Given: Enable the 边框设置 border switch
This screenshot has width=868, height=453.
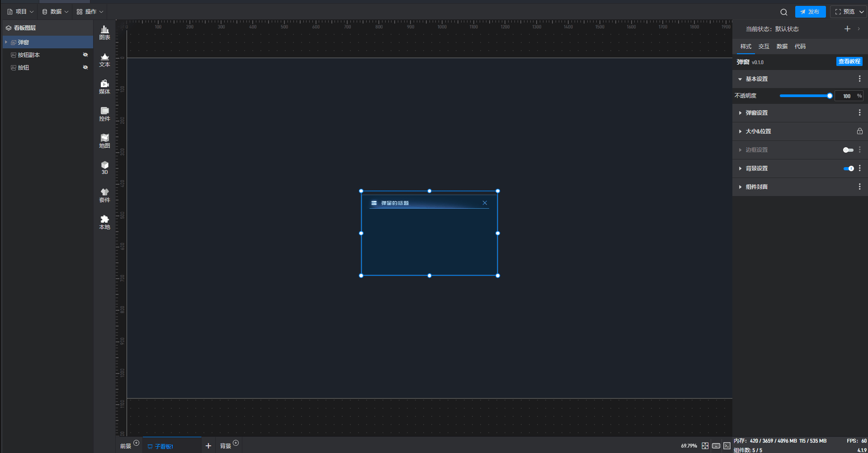Looking at the screenshot, I should 848,150.
